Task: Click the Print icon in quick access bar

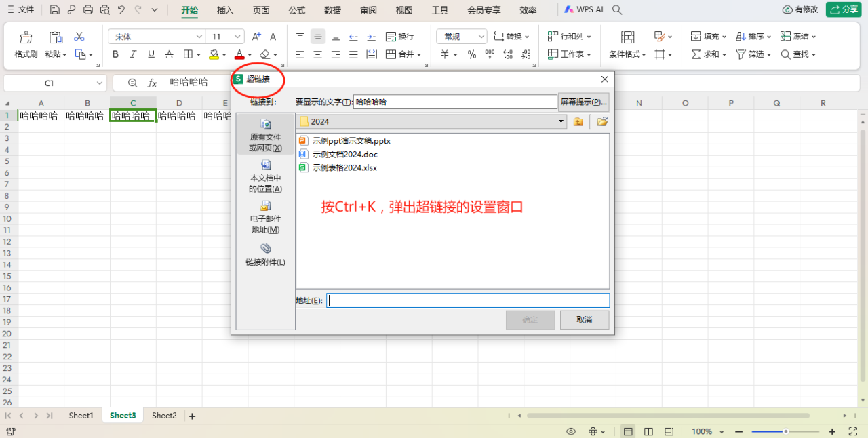Action: [x=88, y=10]
